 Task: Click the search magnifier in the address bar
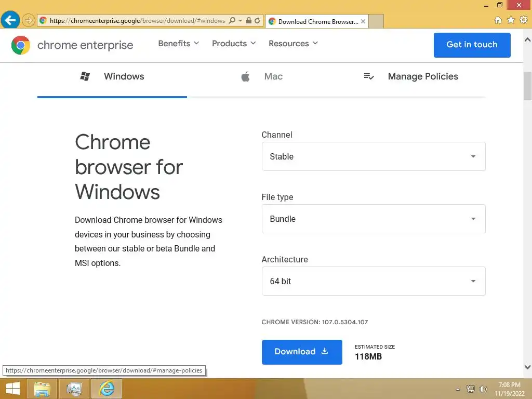(x=232, y=20)
